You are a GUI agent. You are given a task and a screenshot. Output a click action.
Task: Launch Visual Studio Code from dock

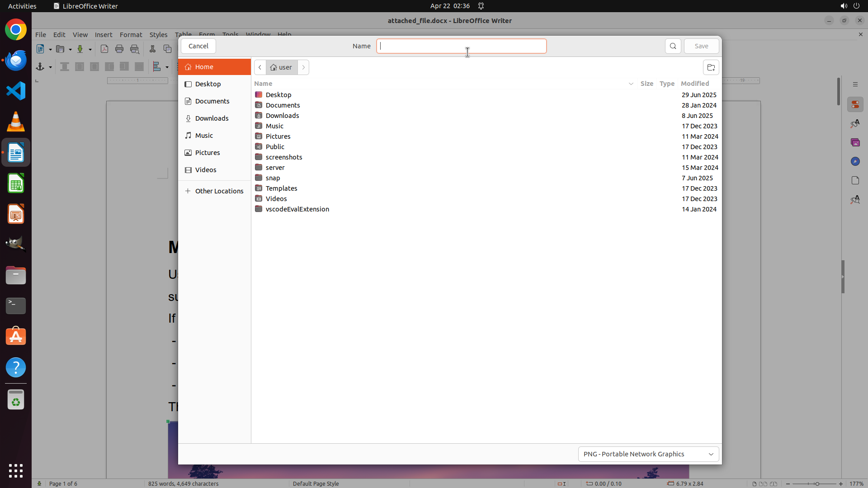[x=16, y=91]
